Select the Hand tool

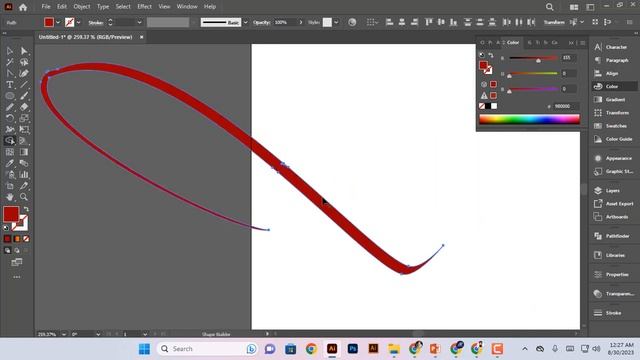(x=10, y=197)
